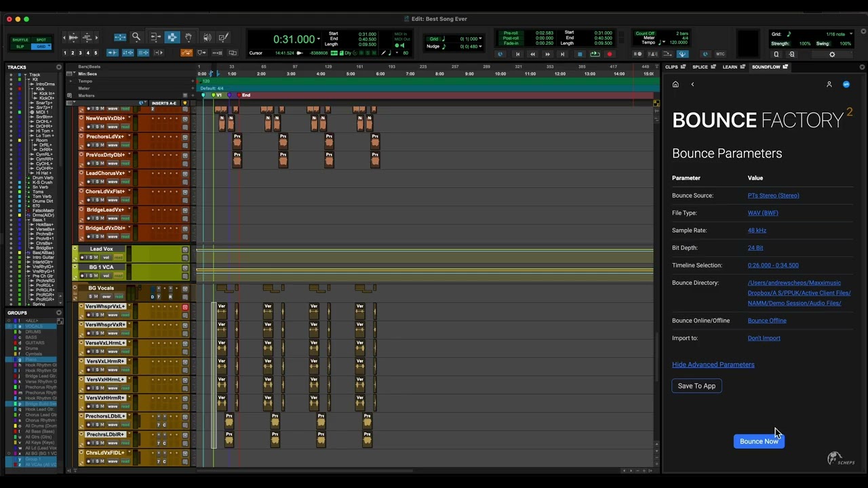Toggle the Pre-roll button

point(511,33)
